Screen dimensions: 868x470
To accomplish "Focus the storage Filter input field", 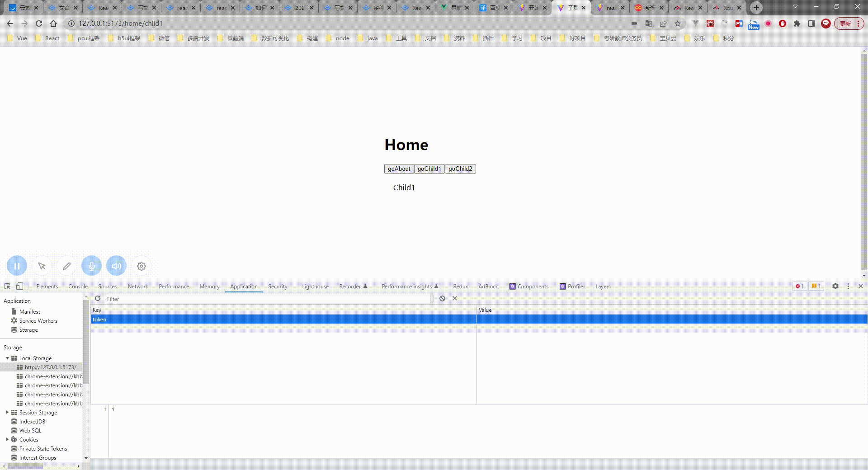I will tap(268, 299).
